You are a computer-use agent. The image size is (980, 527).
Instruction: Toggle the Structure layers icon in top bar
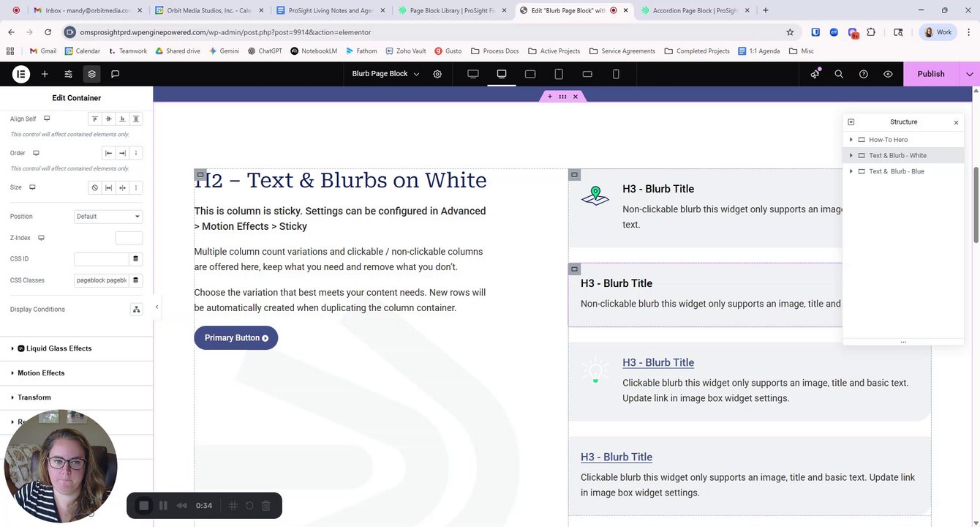pyautogui.click(x=91, y=74)
